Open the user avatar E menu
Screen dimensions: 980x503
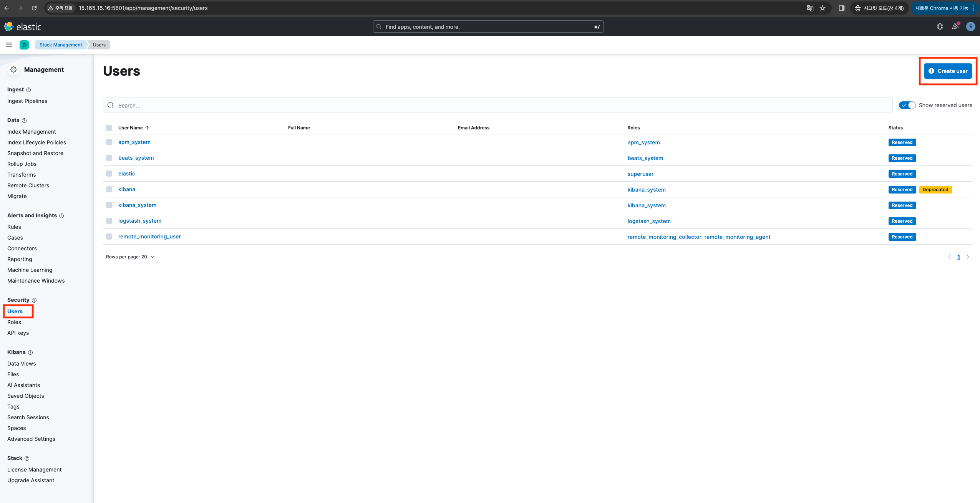(970, 26)
